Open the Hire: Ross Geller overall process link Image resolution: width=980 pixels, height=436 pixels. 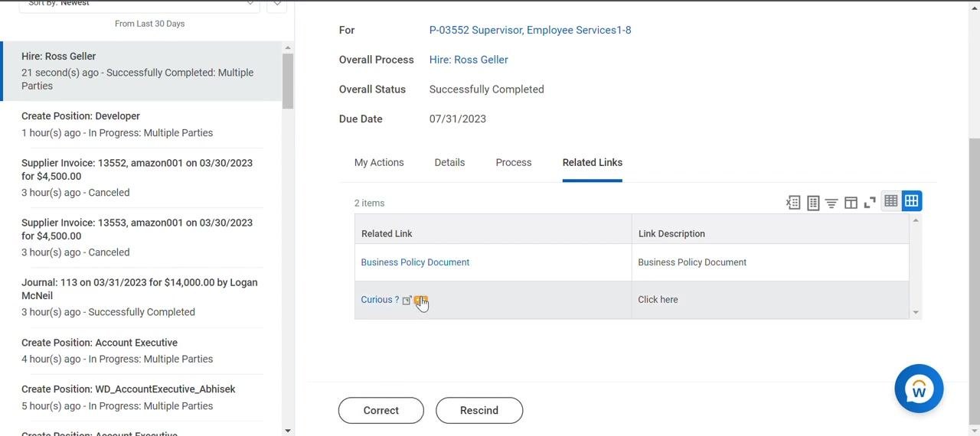[x=469, y=60]
